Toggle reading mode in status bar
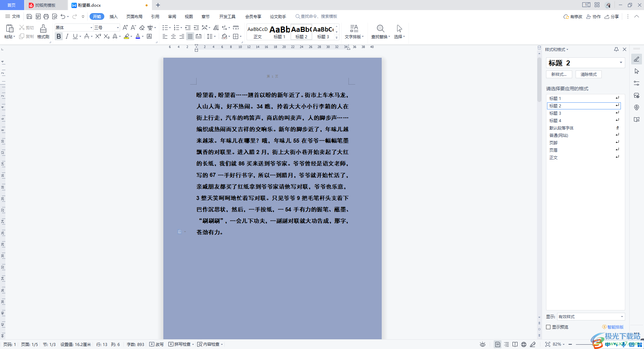 (x=515, y=344)
